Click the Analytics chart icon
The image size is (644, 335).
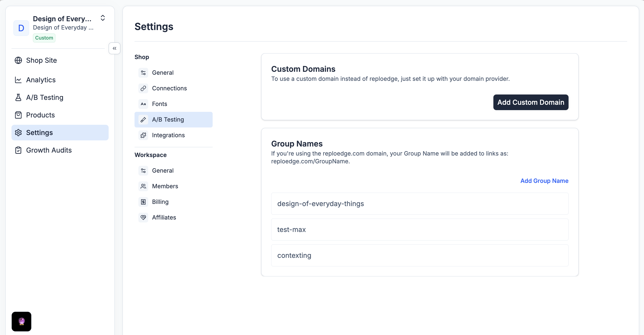[18, 80]
